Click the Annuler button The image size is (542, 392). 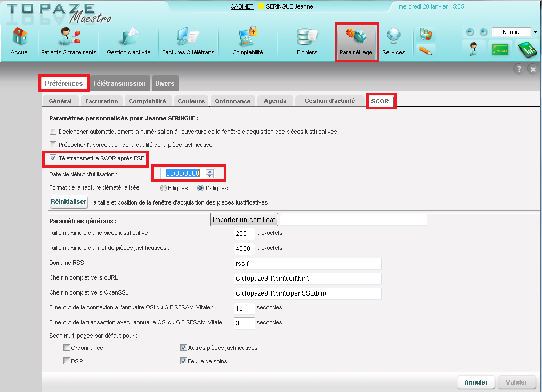tap(475, 382)
